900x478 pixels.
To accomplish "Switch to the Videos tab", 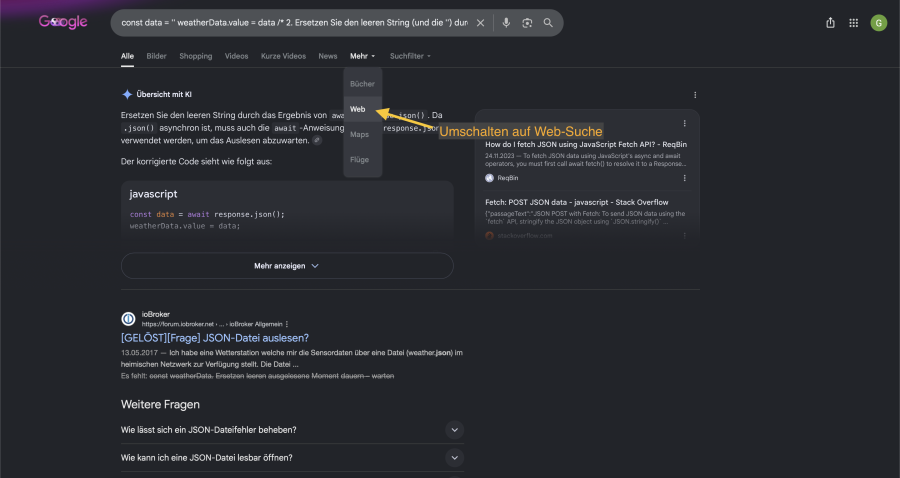I will tap(236, 56).
